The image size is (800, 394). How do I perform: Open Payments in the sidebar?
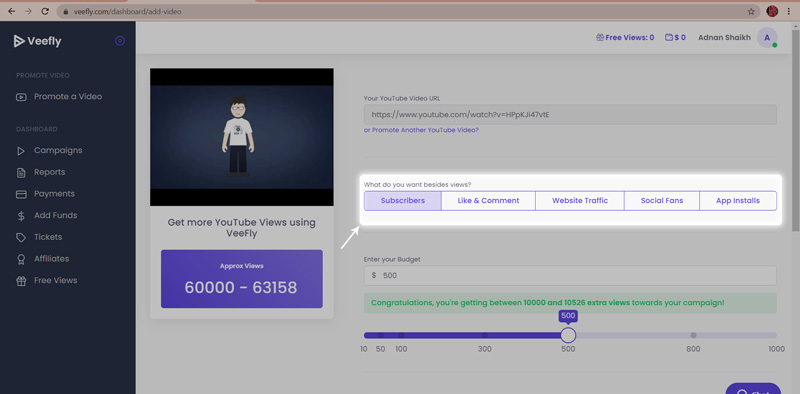54,194
